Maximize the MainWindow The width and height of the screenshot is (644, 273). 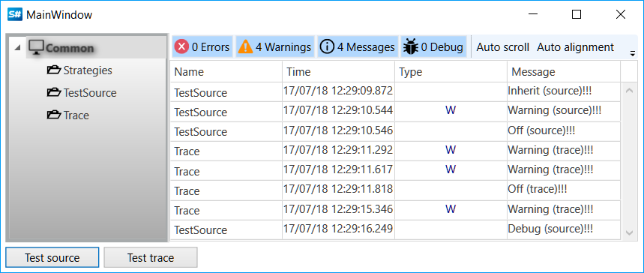(577, 15)
